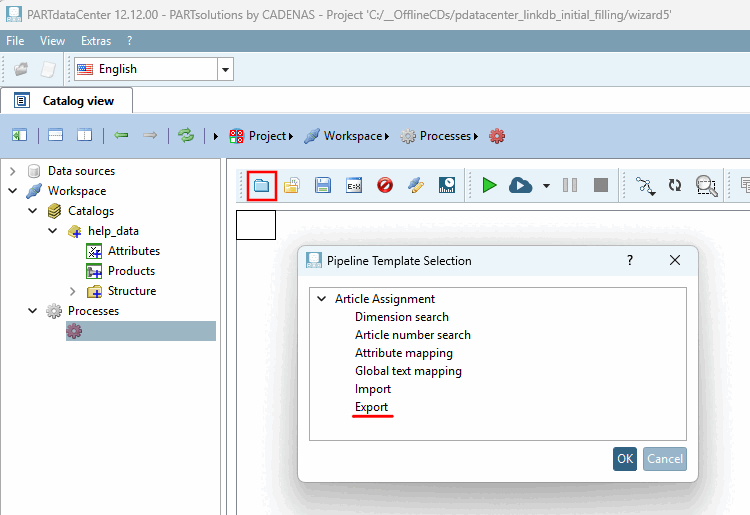Select the Dimension search template
Viewport: 750px width, 515px height.
[402, 317]
